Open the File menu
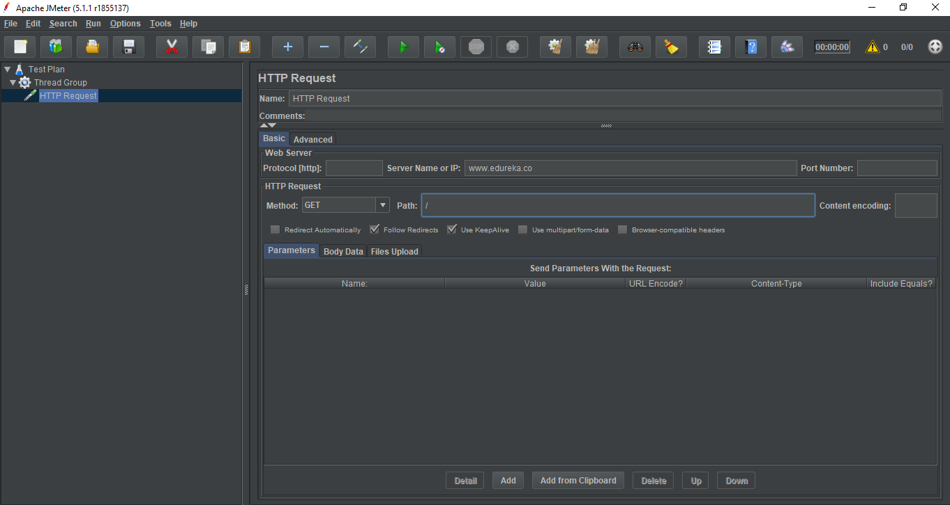The width and height of the screenshot is (950, 505). coord(10,24)
